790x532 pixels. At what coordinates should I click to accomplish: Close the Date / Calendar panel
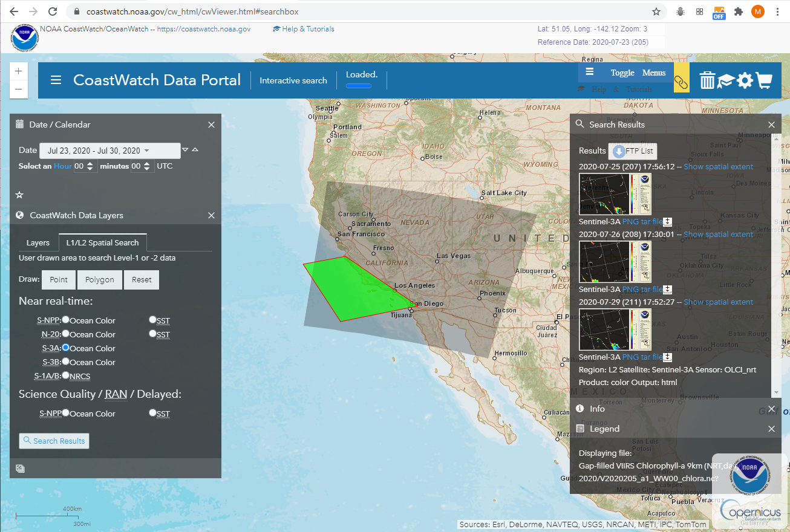(211, 125)
